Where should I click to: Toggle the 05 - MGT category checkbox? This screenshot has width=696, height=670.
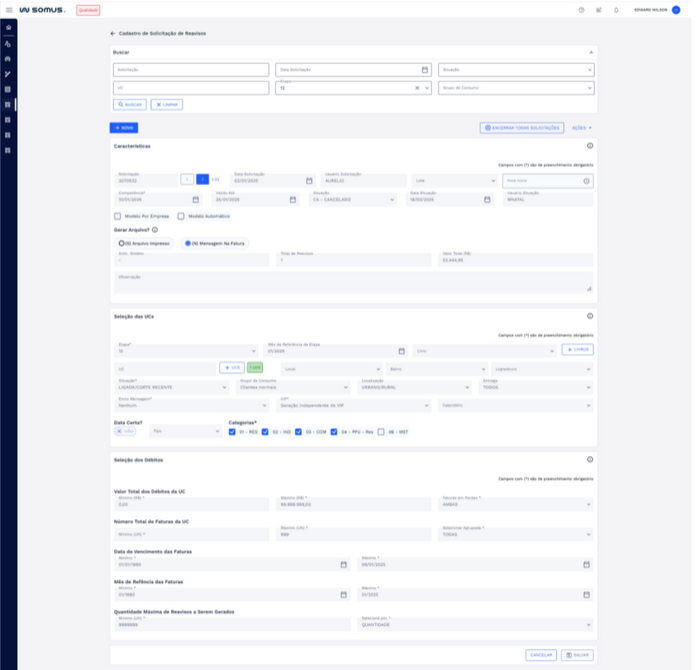381,431
